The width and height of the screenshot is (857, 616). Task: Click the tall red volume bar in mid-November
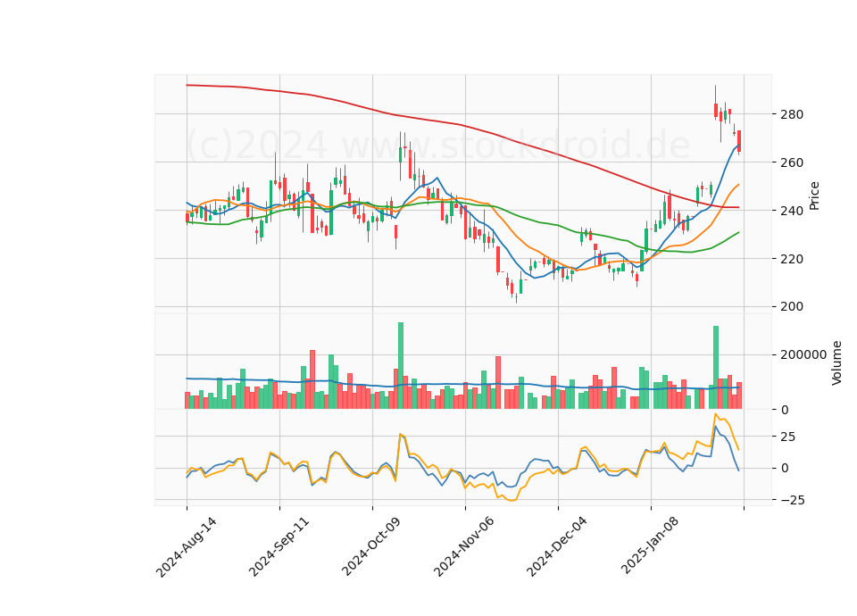[x=498, y=383]
